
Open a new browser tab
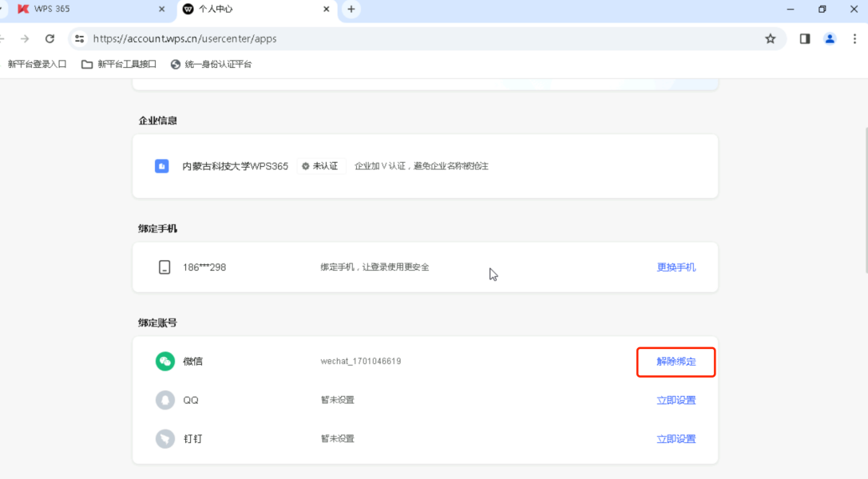(x=351, y=10)
